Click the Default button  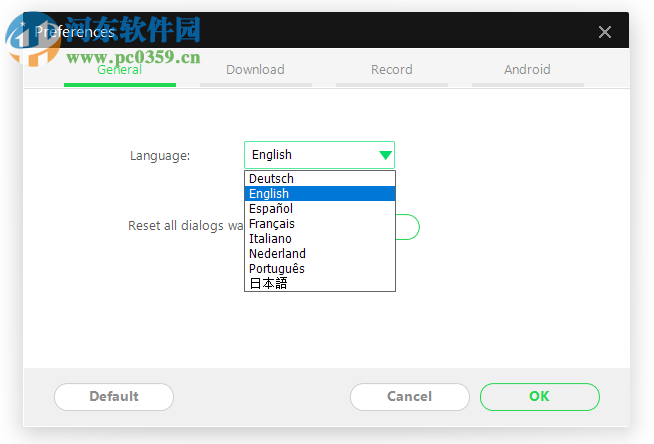point(114,396)
